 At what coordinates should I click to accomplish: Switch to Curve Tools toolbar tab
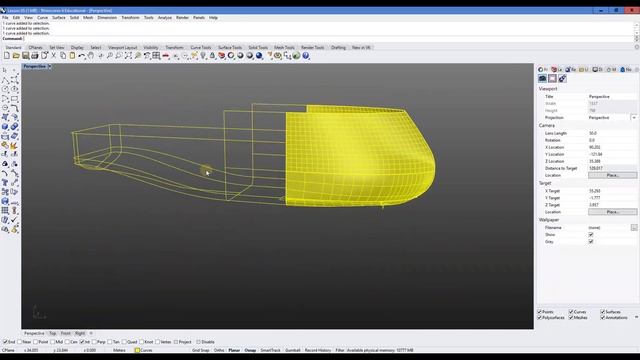201,48
